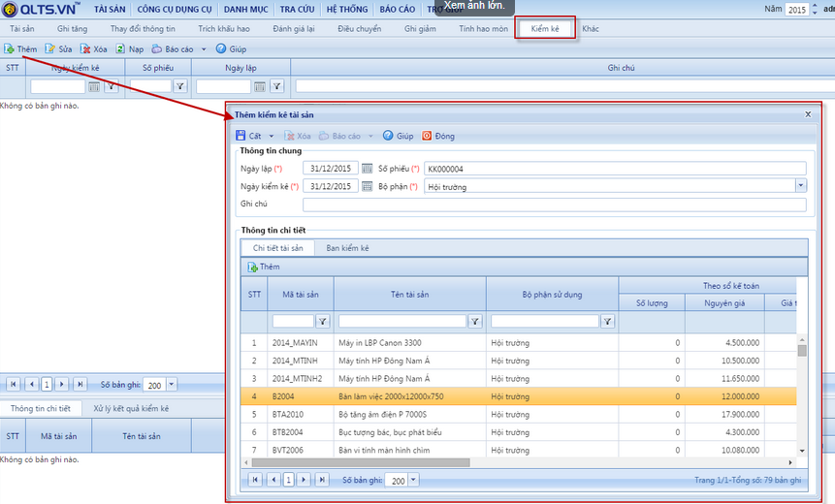The height and width of the screenshot is (504, 835).
Task: Click the vertical scrollbar of asset list
Action: point(802,394)
